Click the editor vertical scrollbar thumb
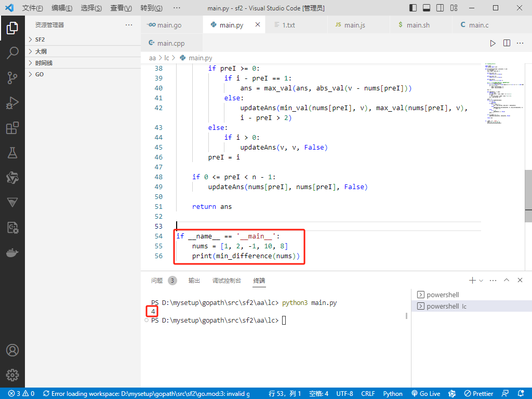Viewport: 532px width, 399px height. pyautogui.click(x=528, y=196)
